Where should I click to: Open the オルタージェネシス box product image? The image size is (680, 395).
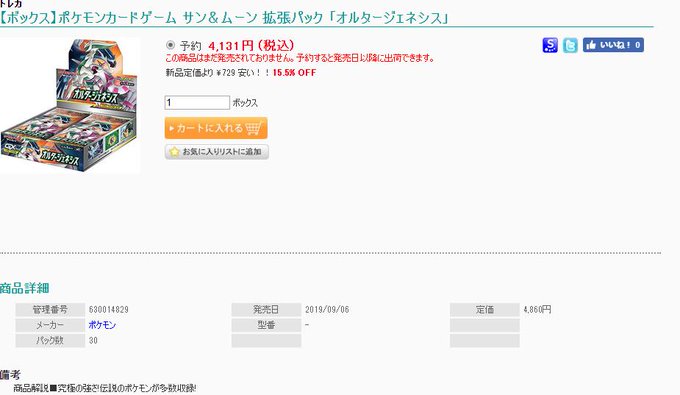(x=70, y=106)
